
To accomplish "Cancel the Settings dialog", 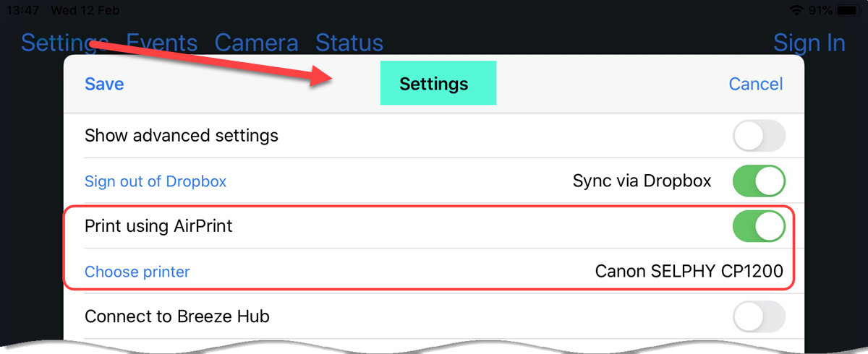I will click(x=756, y=84).
